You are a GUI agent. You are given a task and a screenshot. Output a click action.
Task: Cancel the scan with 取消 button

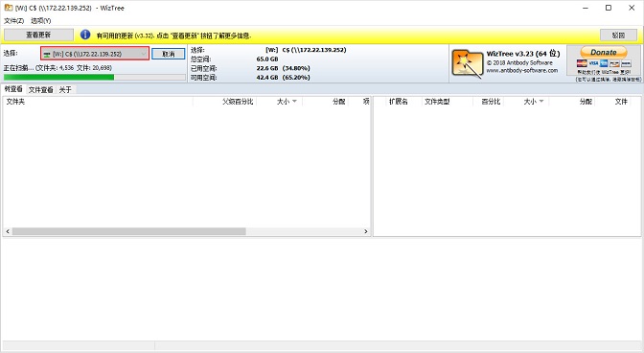tap(169, 54)
